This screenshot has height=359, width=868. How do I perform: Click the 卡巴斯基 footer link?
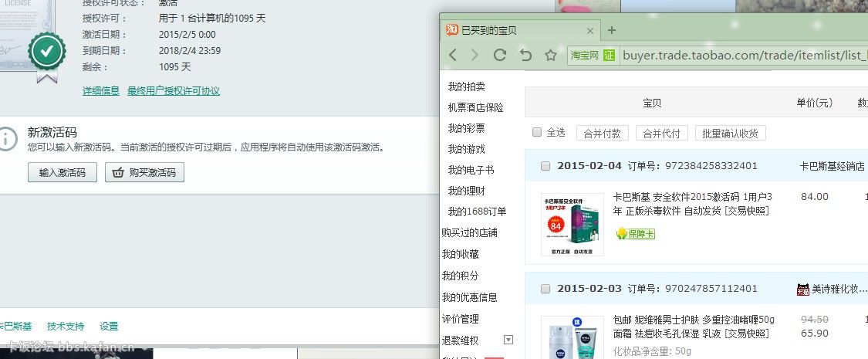[x=15, y=327]
